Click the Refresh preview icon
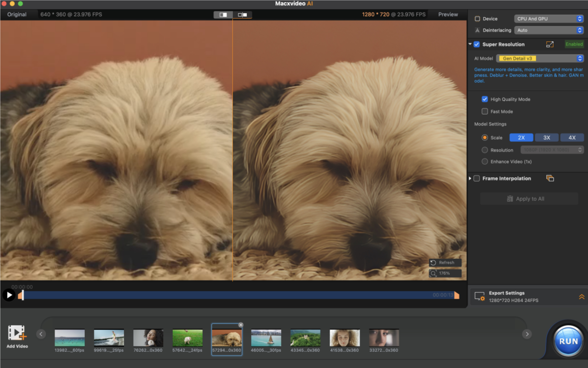This screenshot has height=368, width=588. point(433,263)
